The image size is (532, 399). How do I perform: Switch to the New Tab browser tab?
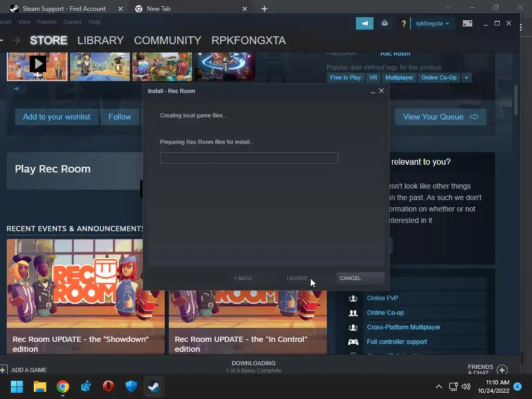[158, 9]
